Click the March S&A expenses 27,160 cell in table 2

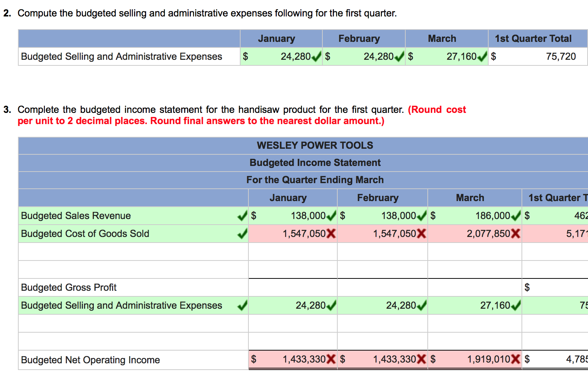pos(447,56)
